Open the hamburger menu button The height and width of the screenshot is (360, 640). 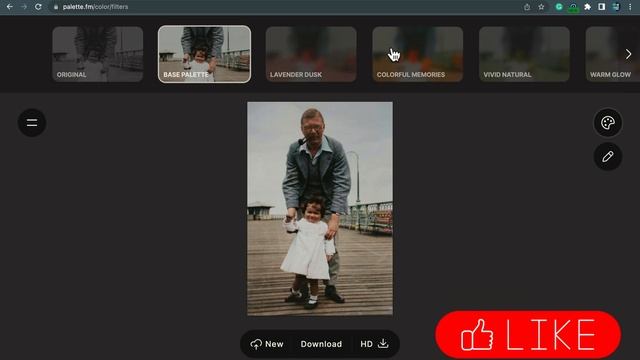[32, 122]
